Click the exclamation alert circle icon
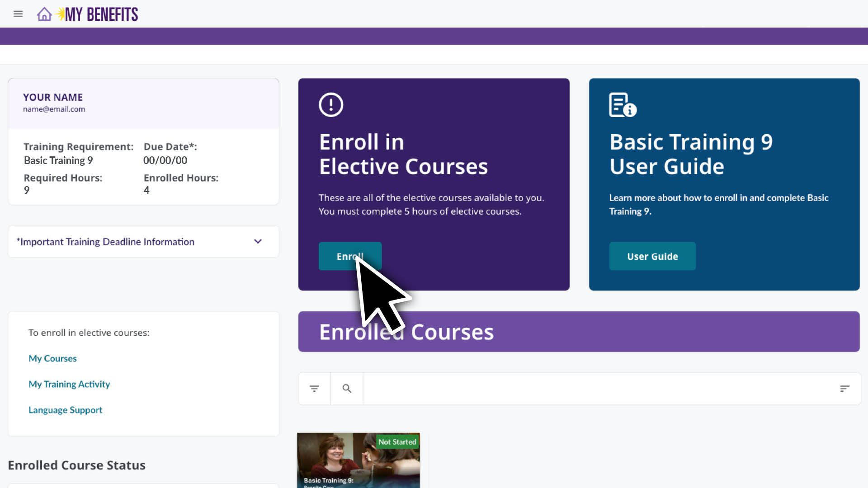The height and width of the screenshot is (488, 868). click(331, 105)
